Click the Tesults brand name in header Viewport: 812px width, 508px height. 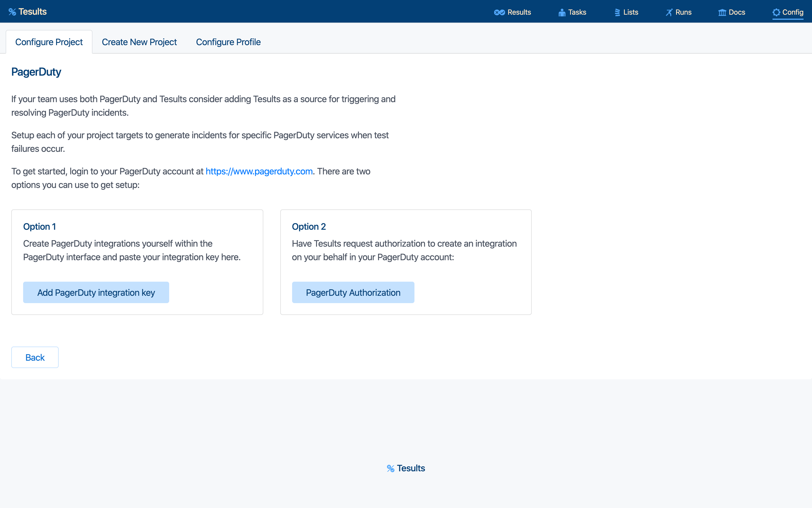[32, 12]
